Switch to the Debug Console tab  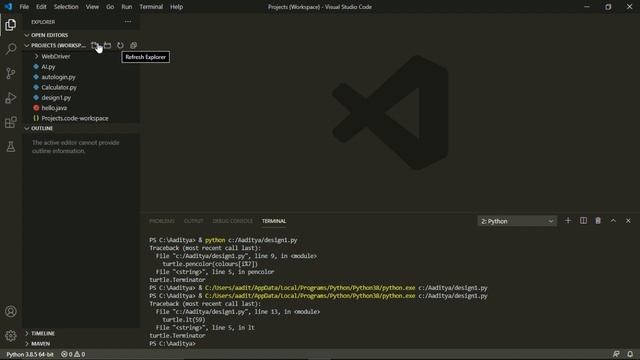pos(232,221)
